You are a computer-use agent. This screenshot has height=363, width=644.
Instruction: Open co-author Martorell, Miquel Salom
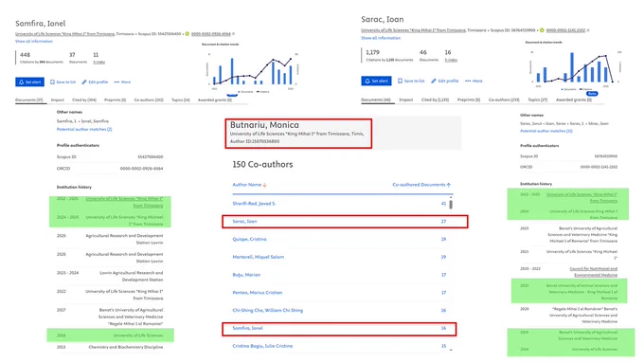259,257
